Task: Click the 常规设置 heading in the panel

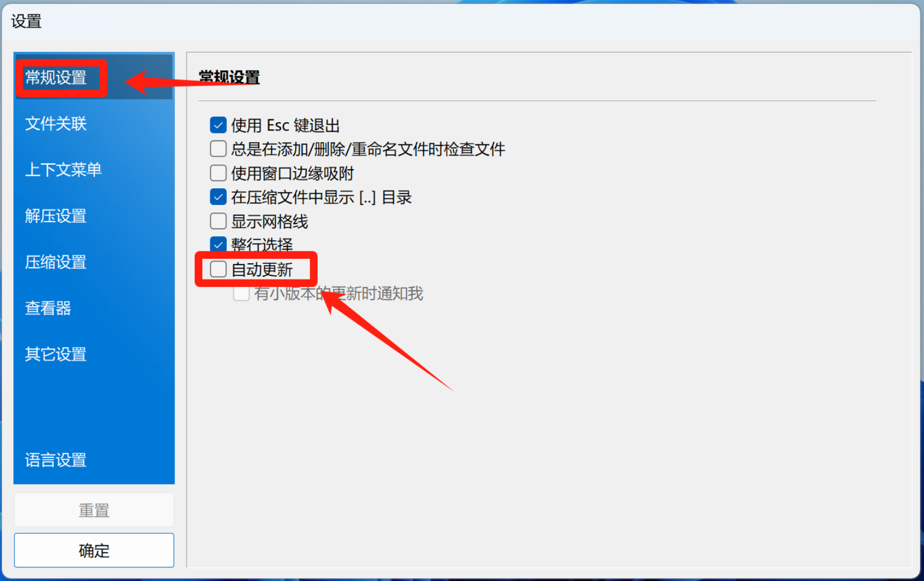Action: click(229, 77)
